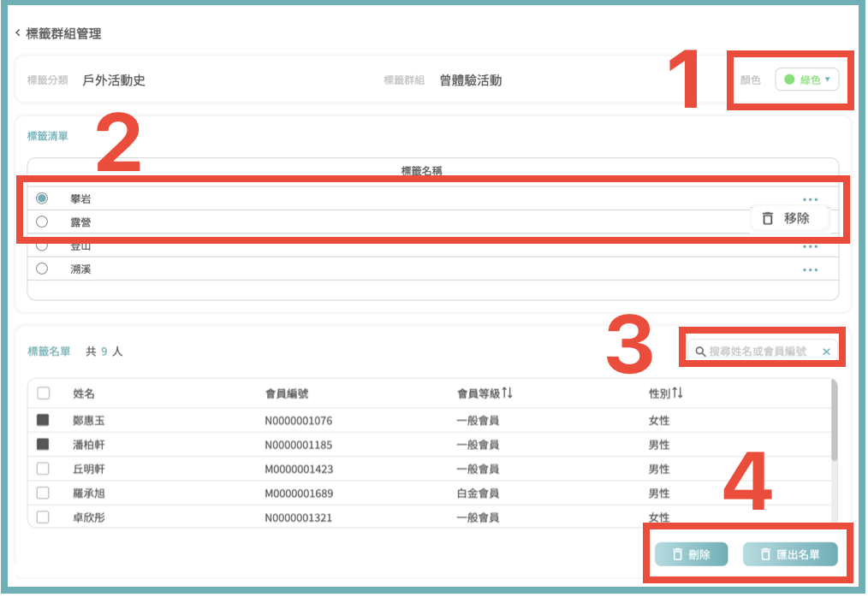The width and height of the screenshot is (868, 597).
Task: Click the 匯出名單 button
Action: coord(789,554)
